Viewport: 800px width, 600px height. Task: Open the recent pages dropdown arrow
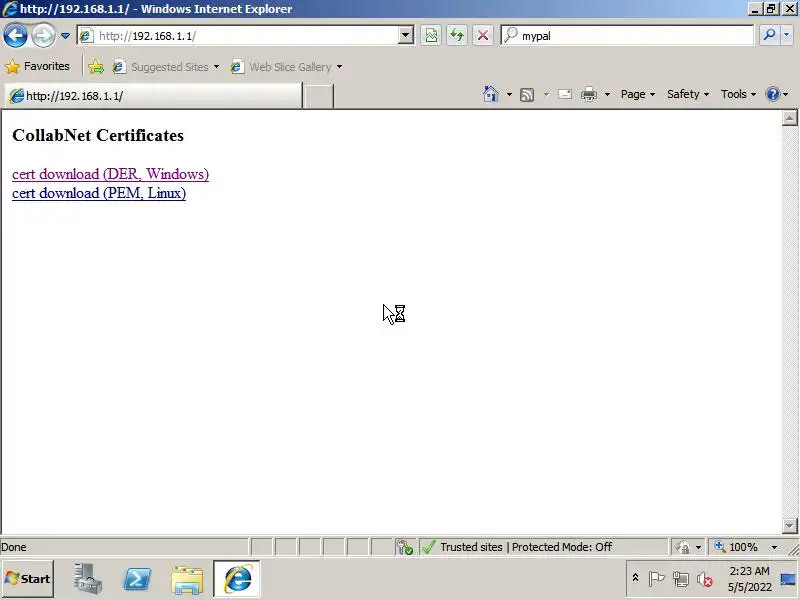pyautogui.click(x=65, y=36)
